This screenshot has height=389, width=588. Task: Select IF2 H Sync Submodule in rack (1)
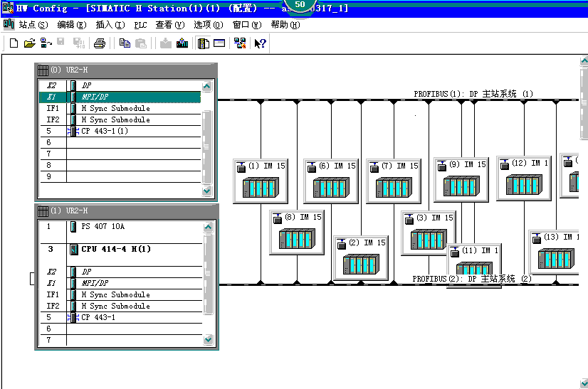coord(121,306)
